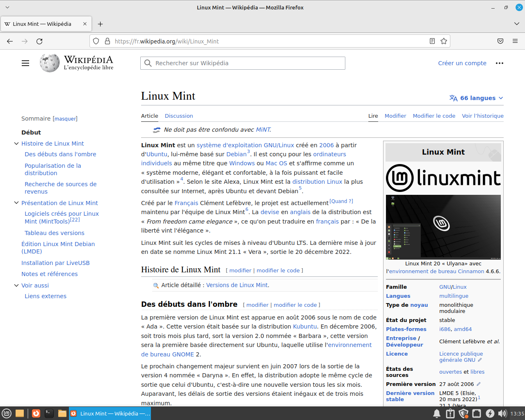The image size is (525, 420).
Task: Focus the Rechercher sur Wikipédia search field
Action: (x=243, y=63)
